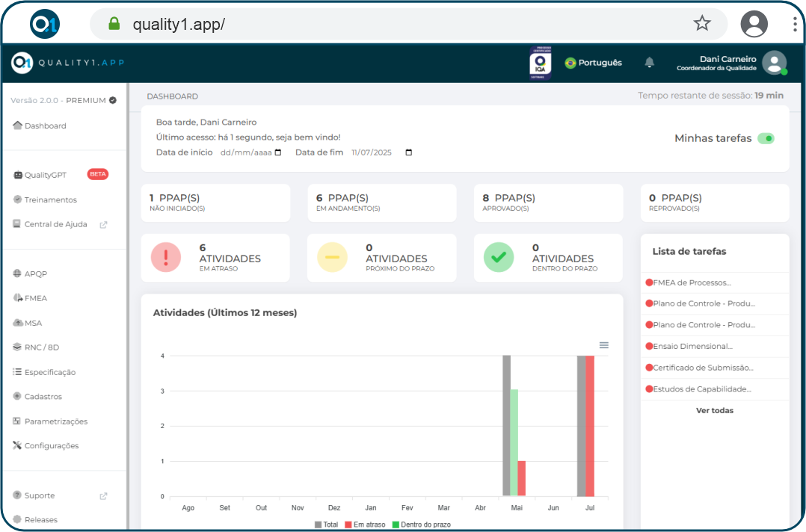Open the QualityGPT beta feature
The width and height of the screenshot is (806, 532).
tap(45, 175)
